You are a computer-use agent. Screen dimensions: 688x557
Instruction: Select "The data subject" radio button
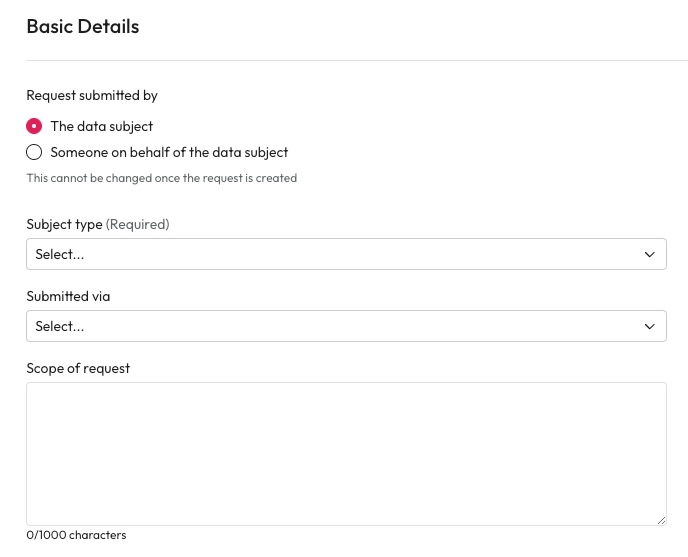tap(34, 126)
